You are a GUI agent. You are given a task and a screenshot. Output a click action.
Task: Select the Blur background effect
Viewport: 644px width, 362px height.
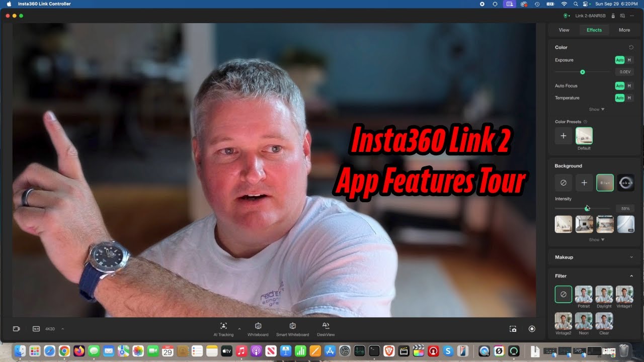point(605,183)
